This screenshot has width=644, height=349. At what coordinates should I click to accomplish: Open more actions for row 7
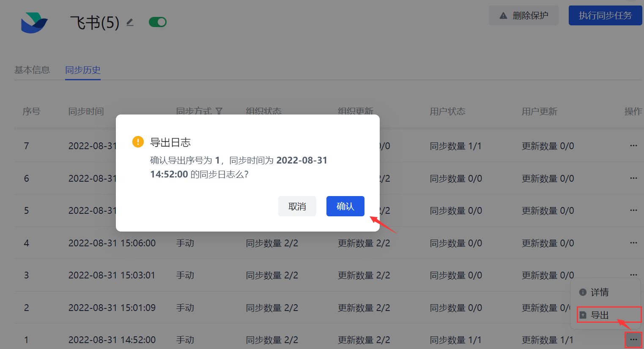[x=633, y=146]
